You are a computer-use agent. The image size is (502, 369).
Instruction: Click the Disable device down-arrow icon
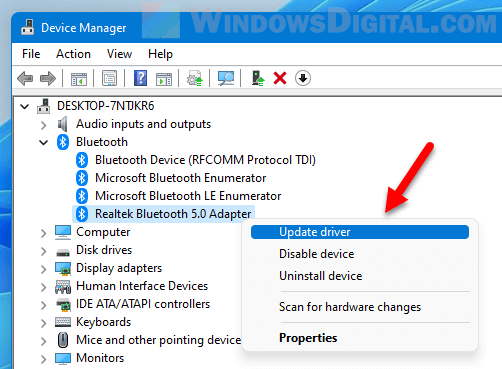pyautogui.click(x=303, y=78)
